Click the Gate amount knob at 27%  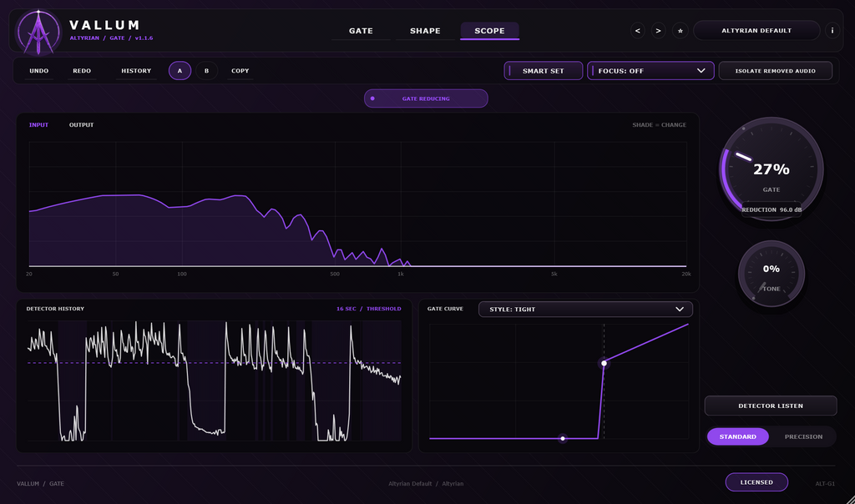[x=771, y=169]
